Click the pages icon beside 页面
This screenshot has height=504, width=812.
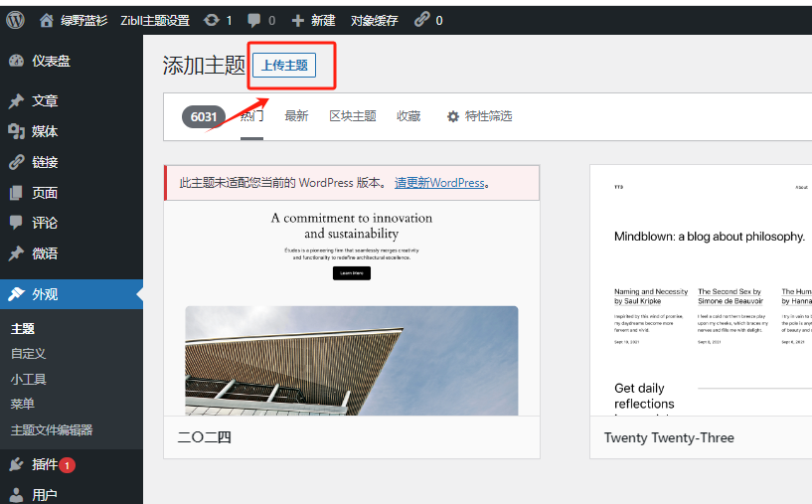pos(16,193)
